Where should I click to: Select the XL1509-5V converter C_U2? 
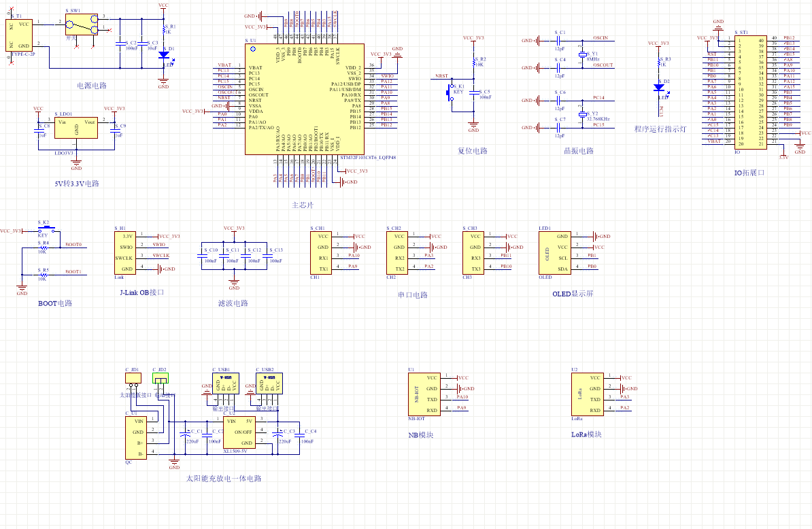coord(239,432)
